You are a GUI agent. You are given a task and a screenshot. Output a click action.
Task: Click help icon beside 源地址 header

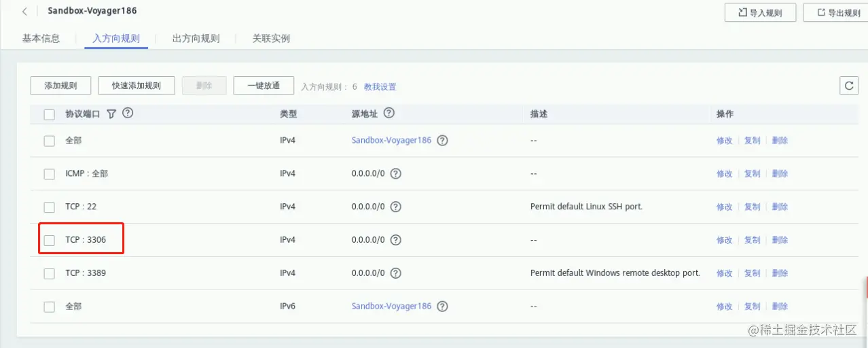click(x=389, y=114)
